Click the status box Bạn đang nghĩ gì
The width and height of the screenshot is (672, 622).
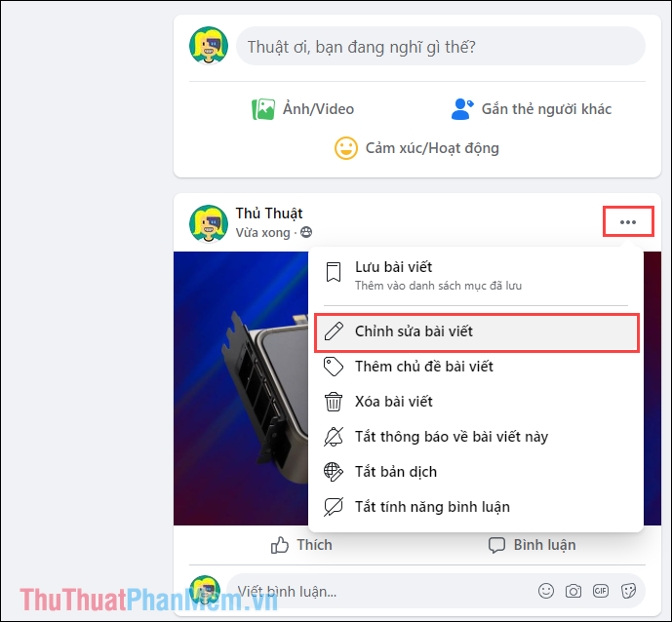[x=441, y=46]
